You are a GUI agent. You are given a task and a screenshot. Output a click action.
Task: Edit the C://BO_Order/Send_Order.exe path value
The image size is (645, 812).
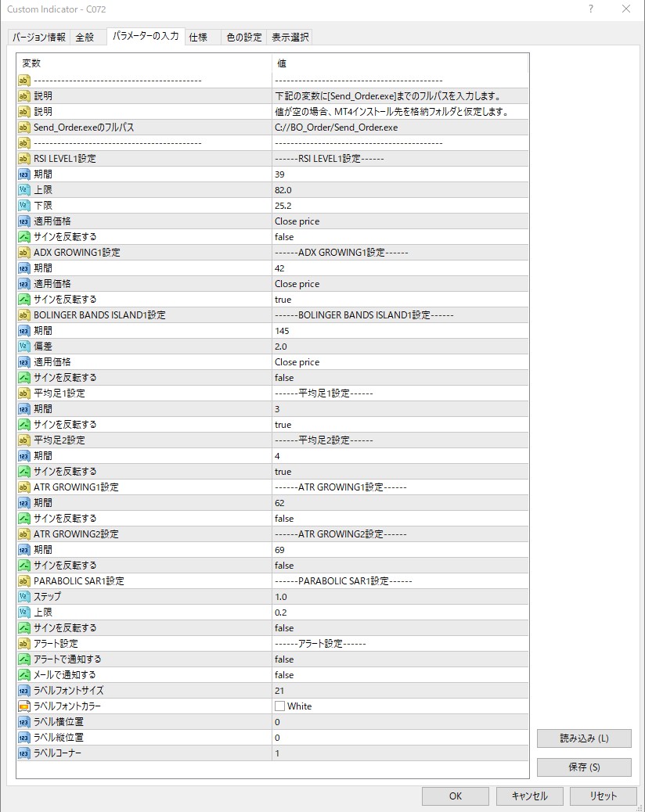pos(400,128)
